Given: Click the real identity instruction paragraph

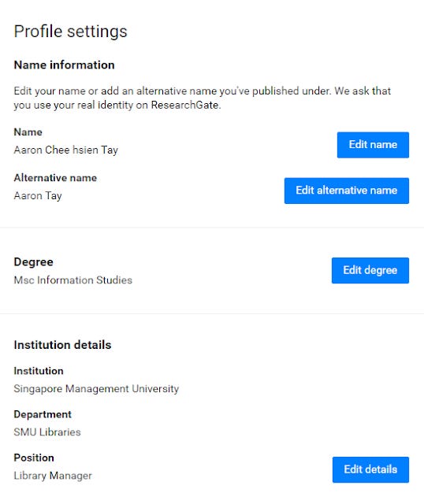Looking at the screenshot, I should click(203, 98).
